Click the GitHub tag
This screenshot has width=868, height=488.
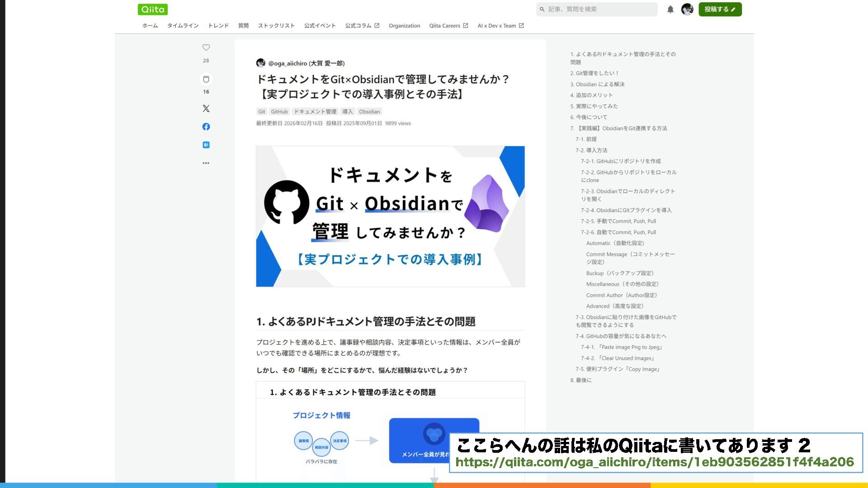pos(279,112)
